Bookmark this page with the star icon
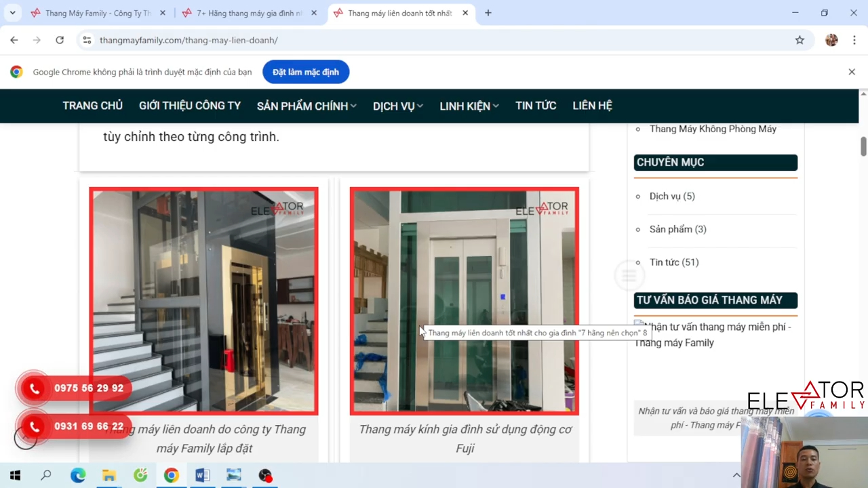 (x=800, y=40)
